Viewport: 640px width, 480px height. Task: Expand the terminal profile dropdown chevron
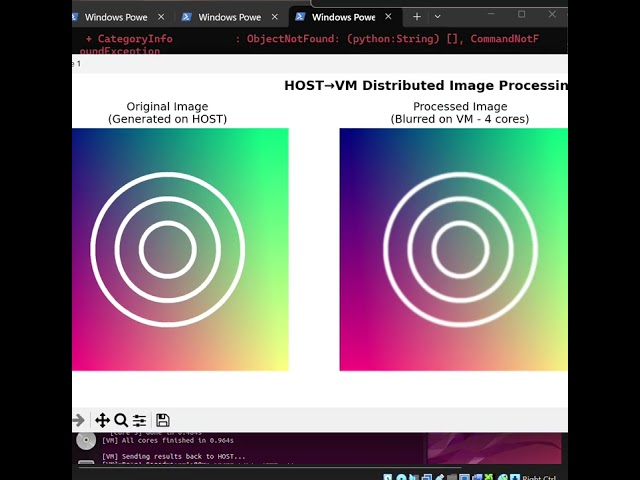[438, 17]
